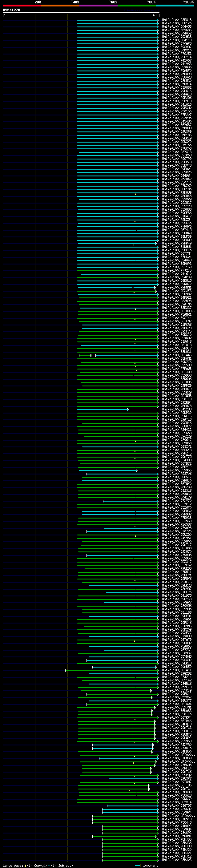Click the red ~20% identity legend bar
197x868 pixels.
click(x=22, y=6)
